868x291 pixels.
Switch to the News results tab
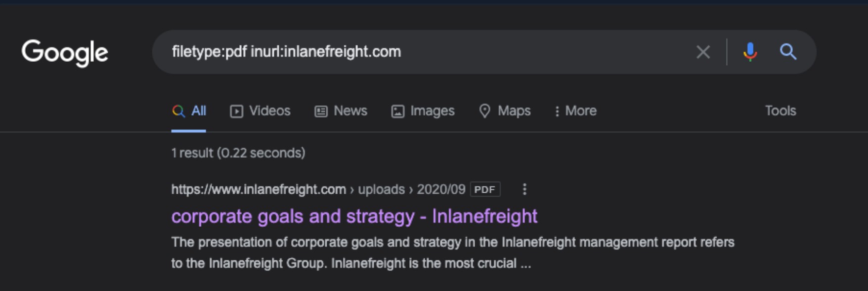pos(341,111)
